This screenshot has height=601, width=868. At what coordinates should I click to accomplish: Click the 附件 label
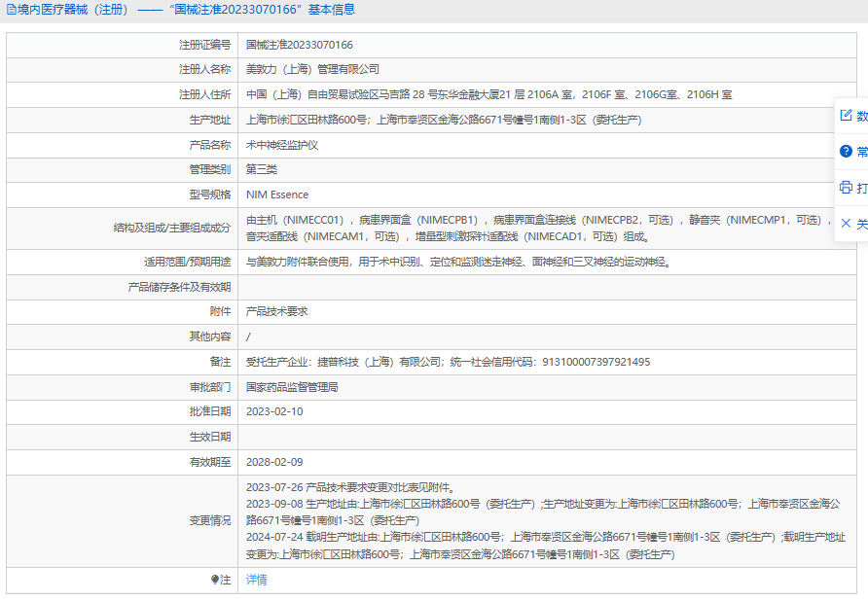point(220,311)
